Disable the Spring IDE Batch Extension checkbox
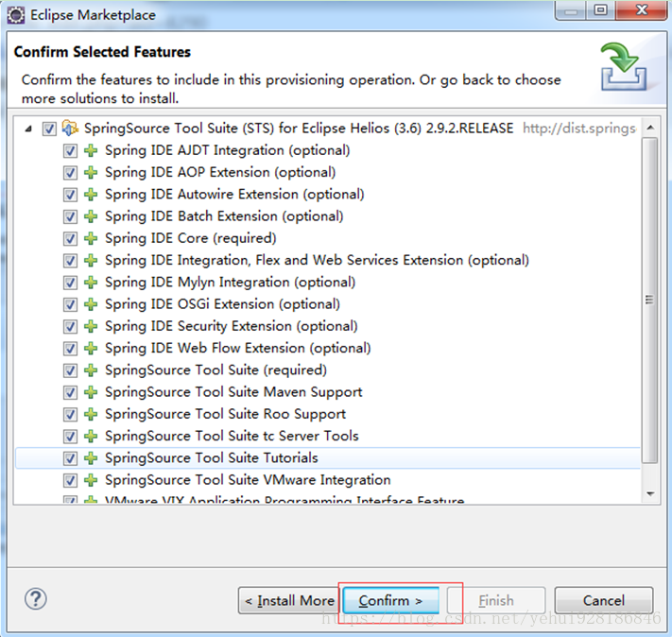672x637 pixels. [x=70, y=216]
